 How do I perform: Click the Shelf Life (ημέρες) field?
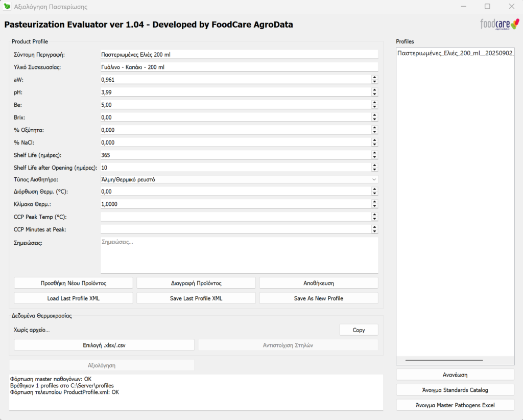pyautogui.click(x=236, y=155)
